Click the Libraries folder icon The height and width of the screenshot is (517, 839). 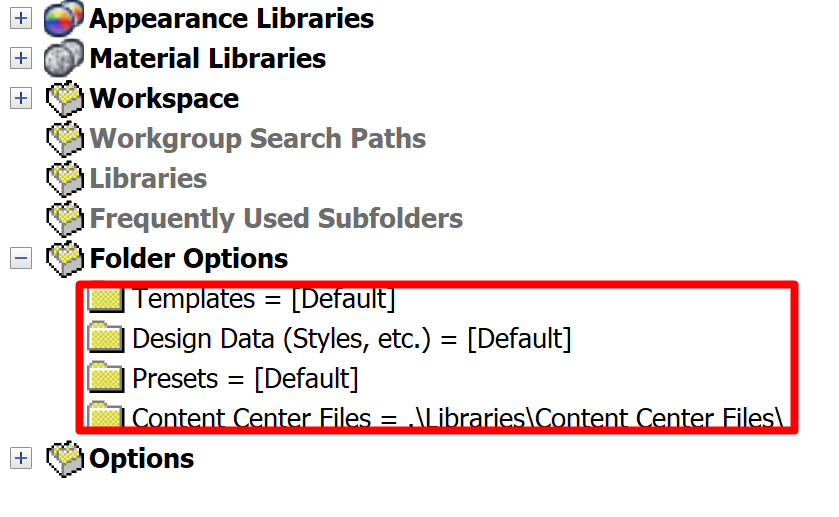(x=65, y=179)
